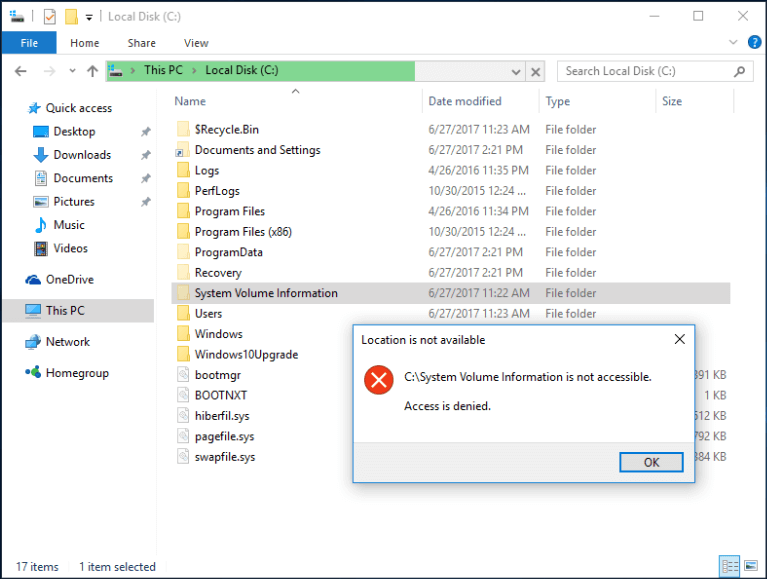
Task: Switch to details view button
Action: click(x=730, y=566)
